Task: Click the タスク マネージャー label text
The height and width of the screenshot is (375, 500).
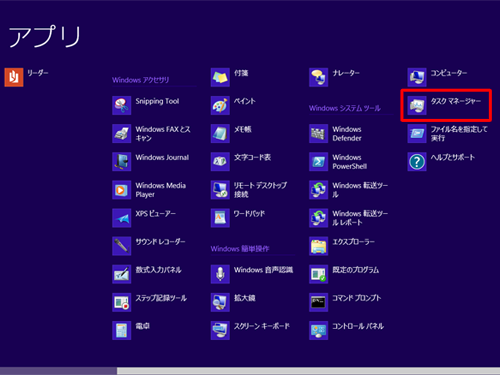Action: 455,101
